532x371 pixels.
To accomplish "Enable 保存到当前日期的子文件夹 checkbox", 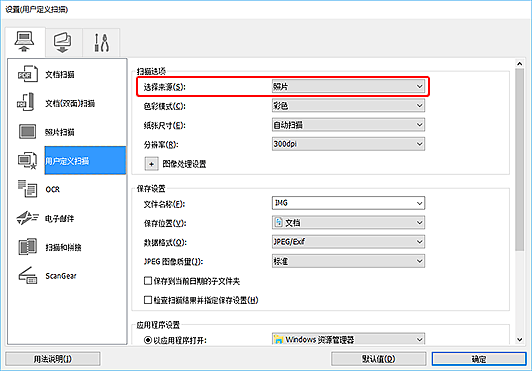I will (148, 281).
